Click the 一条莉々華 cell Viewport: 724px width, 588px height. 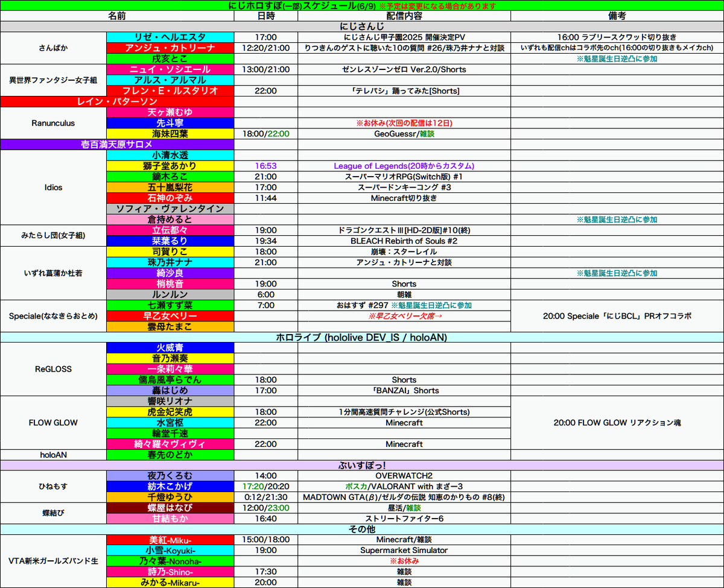pyautogui.click(x=170, y=369)
